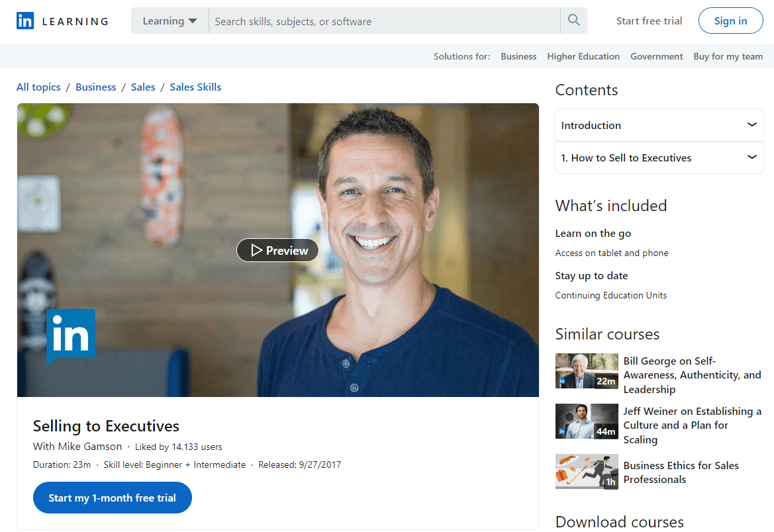Open the Sales Skills breadcrumb

click(x=195, y=87)
